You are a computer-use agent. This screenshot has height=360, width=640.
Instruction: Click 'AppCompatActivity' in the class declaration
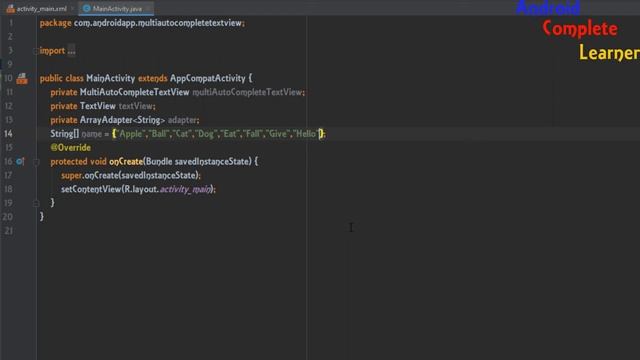pos(208,78)
